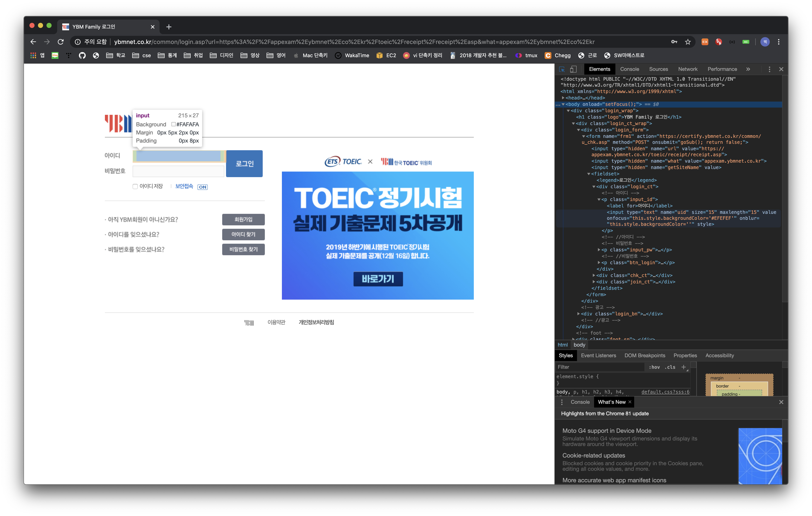Click the blue 로그인 button

point(244,164)
